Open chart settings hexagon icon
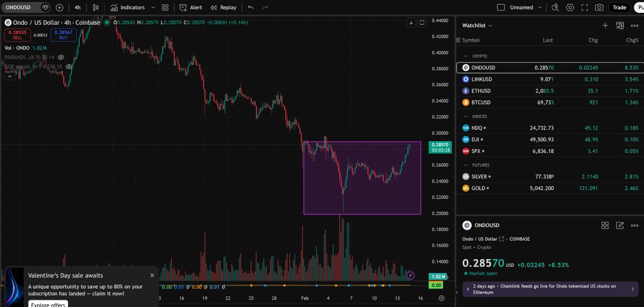The image size is (644, 307). tap(570, 8)
